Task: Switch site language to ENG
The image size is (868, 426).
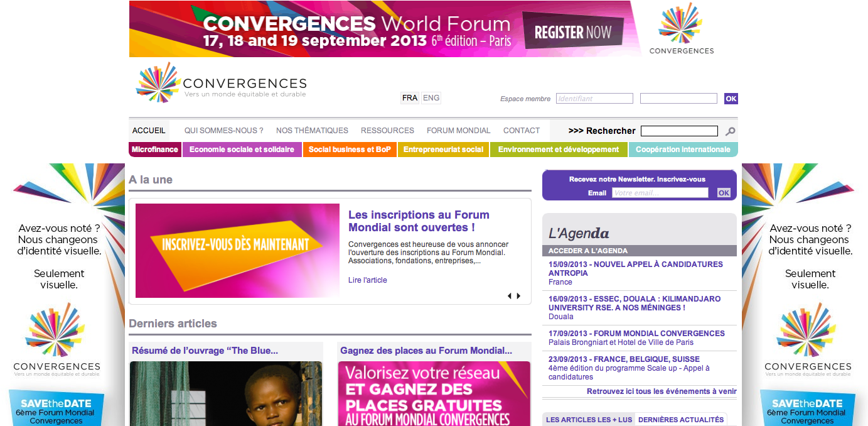Action: (431, 98)
